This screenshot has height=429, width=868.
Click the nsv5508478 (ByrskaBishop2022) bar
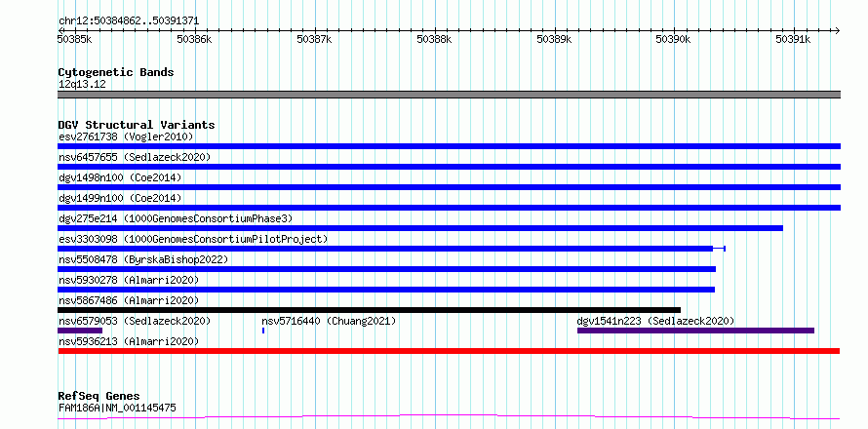386,269
